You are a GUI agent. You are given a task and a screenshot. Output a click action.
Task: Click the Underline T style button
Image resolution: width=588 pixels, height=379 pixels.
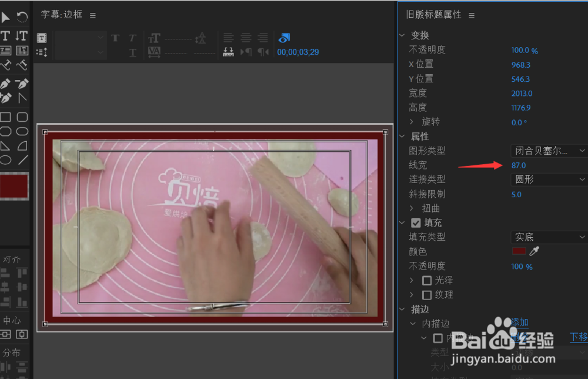click(x=133, y=52)
